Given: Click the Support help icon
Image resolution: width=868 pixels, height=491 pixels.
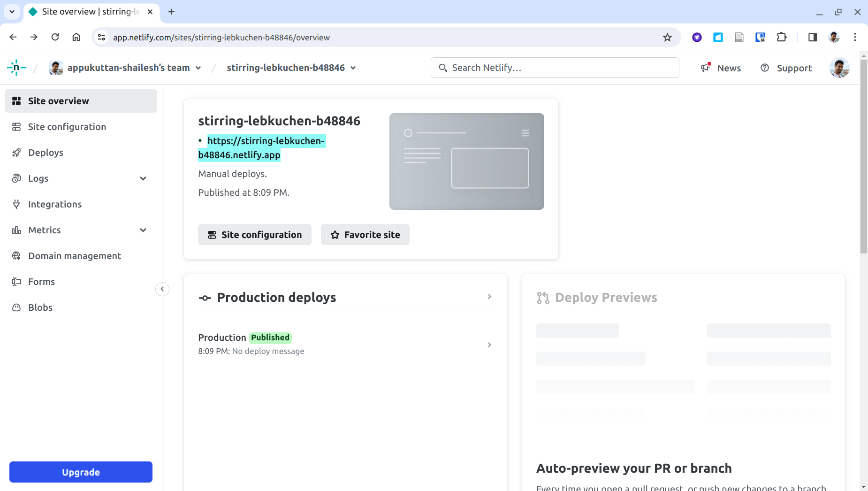Looking at the screenshot, I should click(765, 68).
